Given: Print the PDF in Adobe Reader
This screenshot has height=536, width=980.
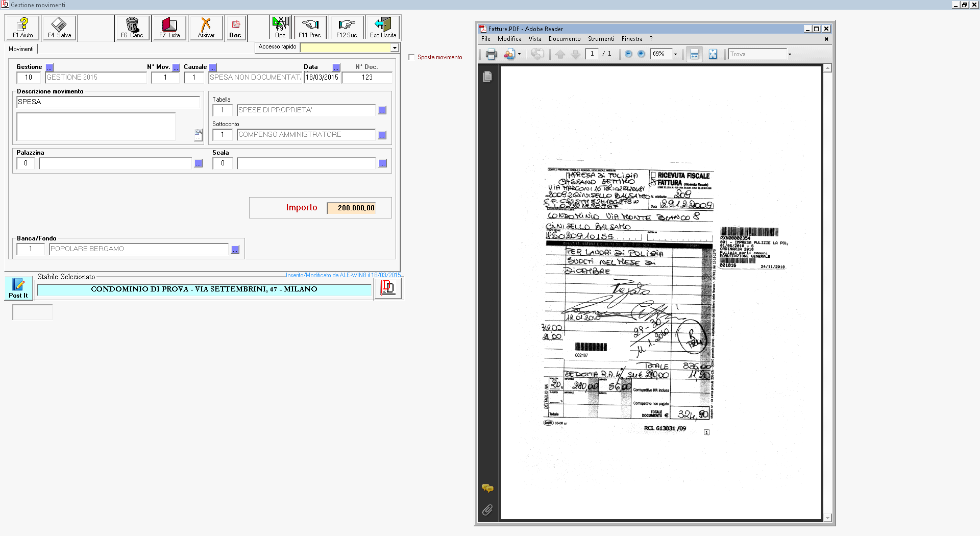Looking at the screenshot, I should [x=491, y=54].
